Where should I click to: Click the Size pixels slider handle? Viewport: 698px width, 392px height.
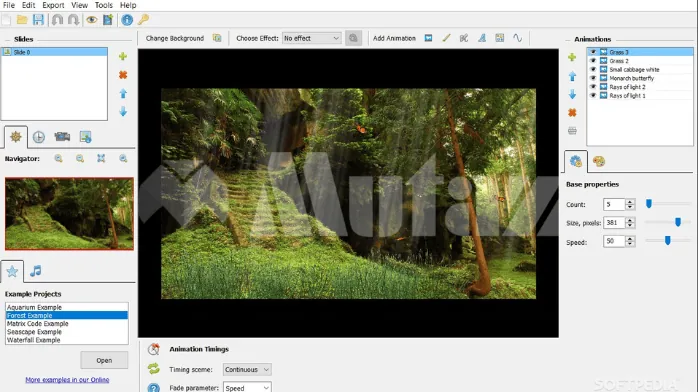678,222
